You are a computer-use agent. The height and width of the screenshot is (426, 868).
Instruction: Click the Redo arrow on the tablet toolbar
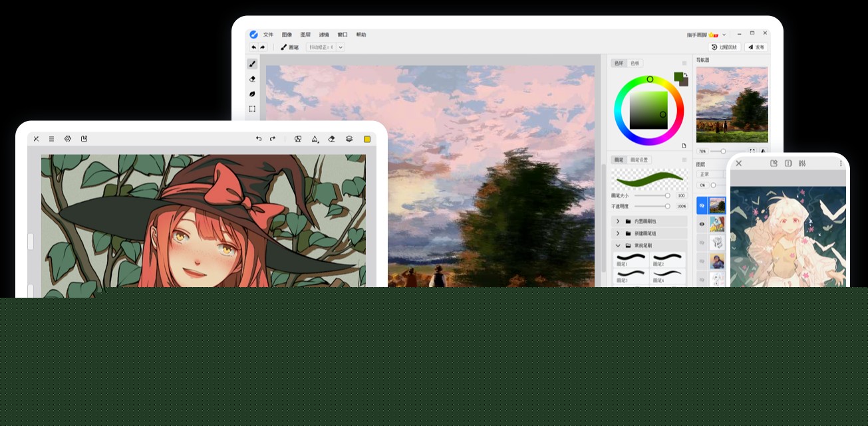coord(272,139)
